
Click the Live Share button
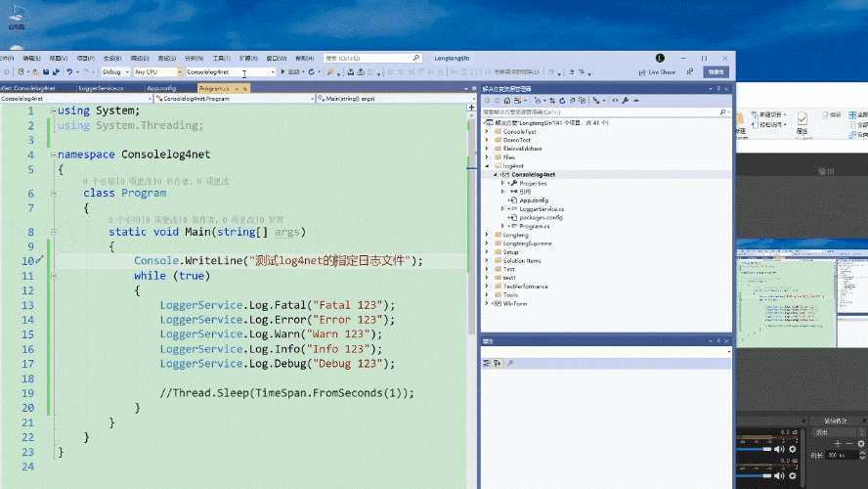657,72
